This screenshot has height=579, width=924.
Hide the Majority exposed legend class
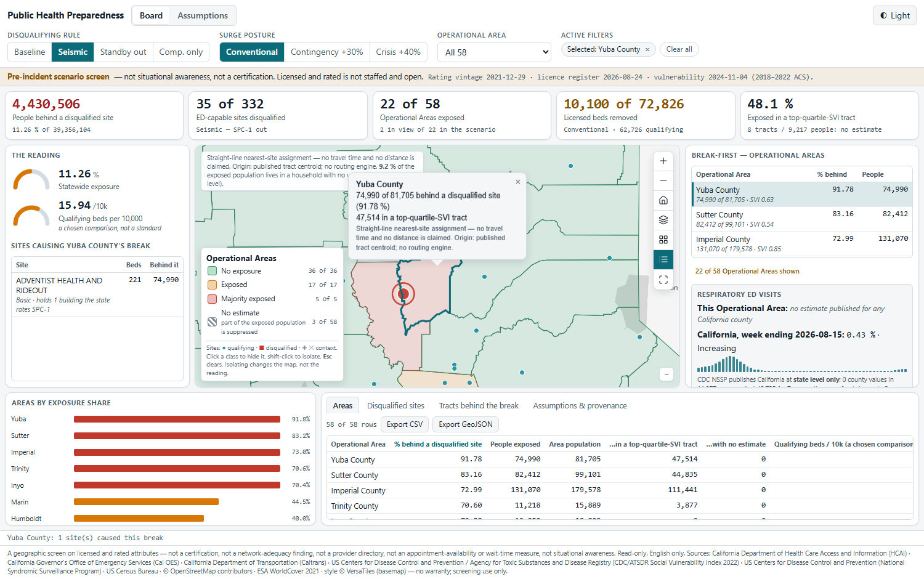[x=272, y=299]
